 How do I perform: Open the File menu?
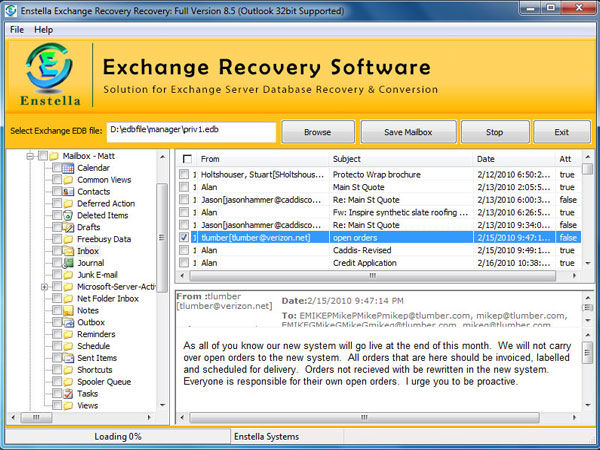(x=17, y=29)
